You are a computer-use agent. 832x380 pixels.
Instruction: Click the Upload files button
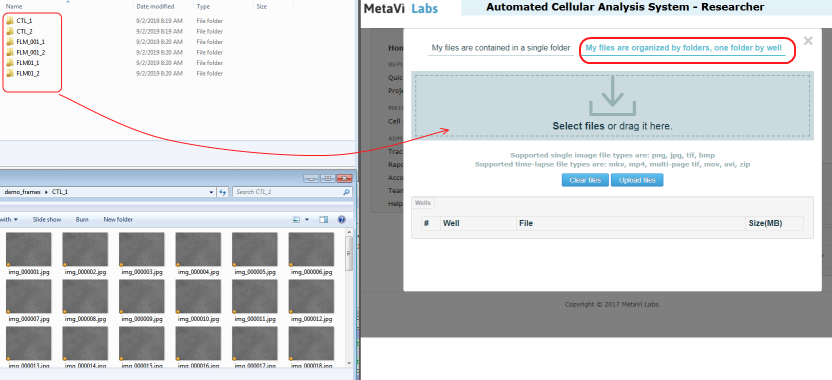[x=637, y=180]
